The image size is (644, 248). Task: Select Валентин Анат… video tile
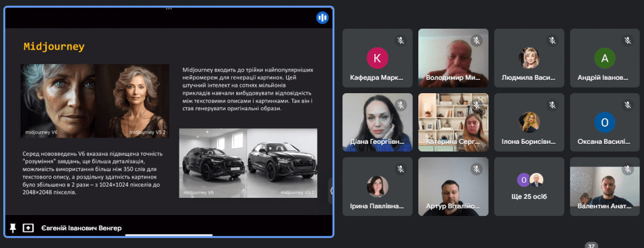pos(605,187)
